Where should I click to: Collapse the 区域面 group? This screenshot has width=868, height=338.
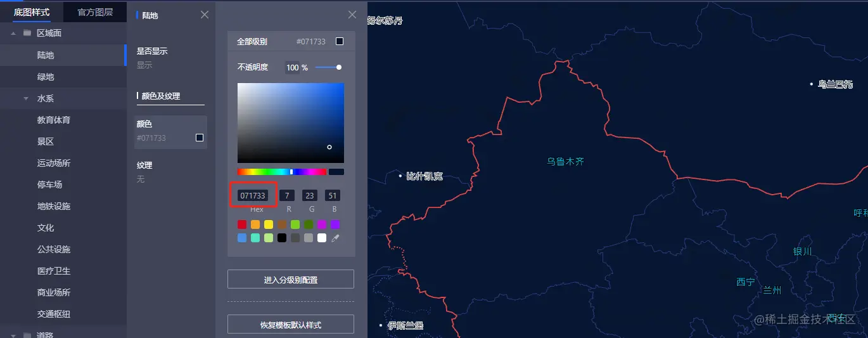pyautogui.click(x=13, y=33)
